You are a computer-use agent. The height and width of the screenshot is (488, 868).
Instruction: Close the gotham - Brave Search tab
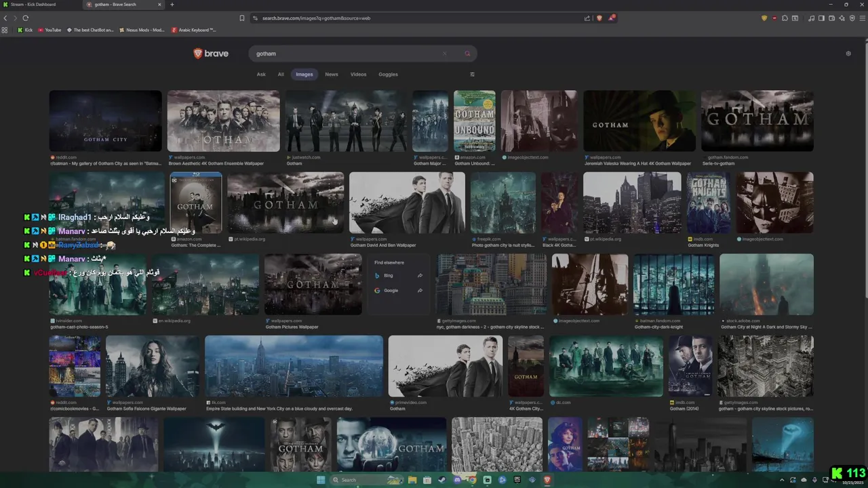[159, 5]
